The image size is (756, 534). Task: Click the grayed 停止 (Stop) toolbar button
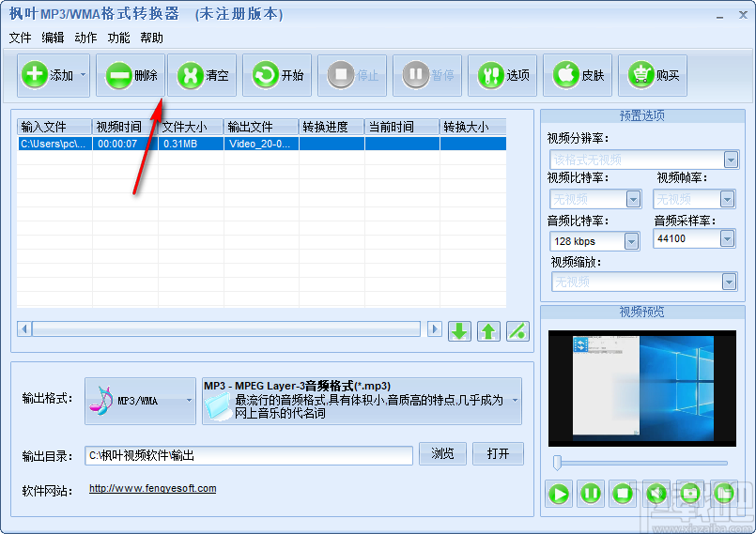point(352,75)
